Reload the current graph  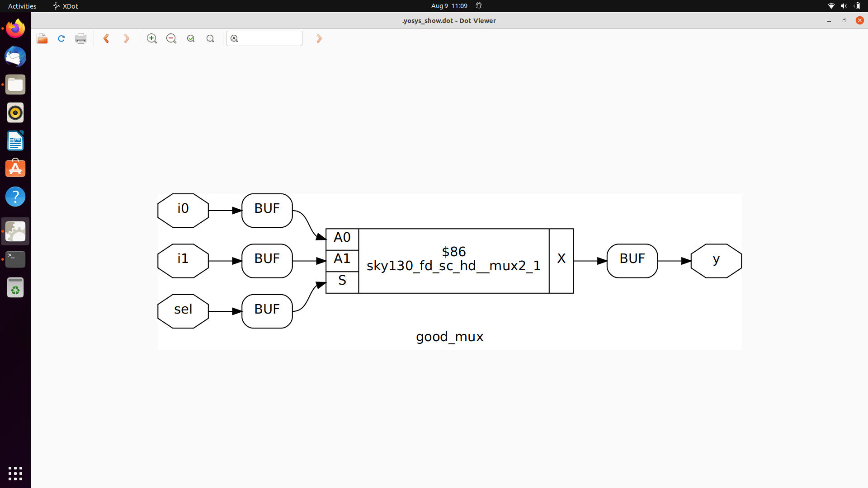click(61, 38)
